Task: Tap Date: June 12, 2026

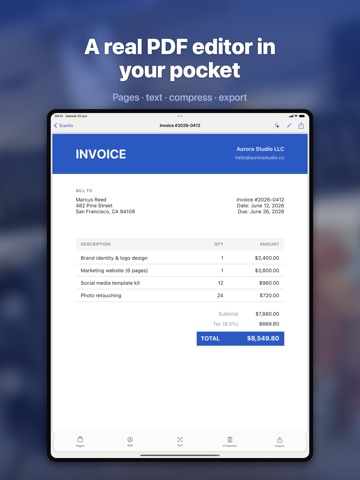Action: point(260,205)
